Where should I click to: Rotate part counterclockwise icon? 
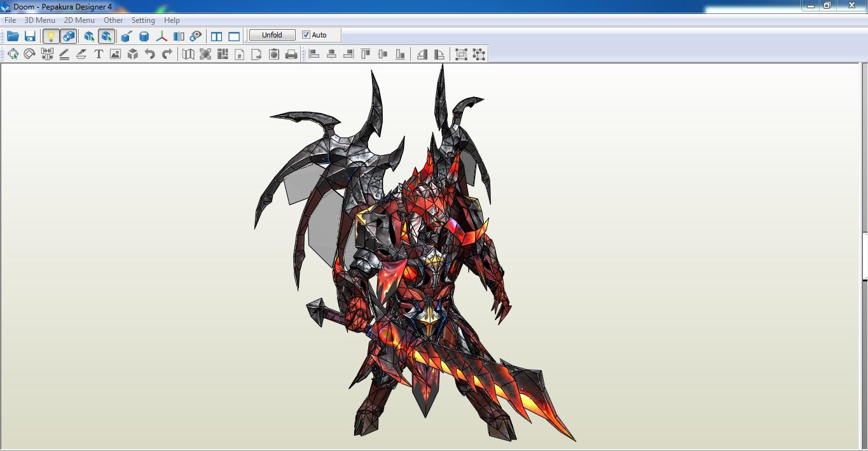coord(422,55)
